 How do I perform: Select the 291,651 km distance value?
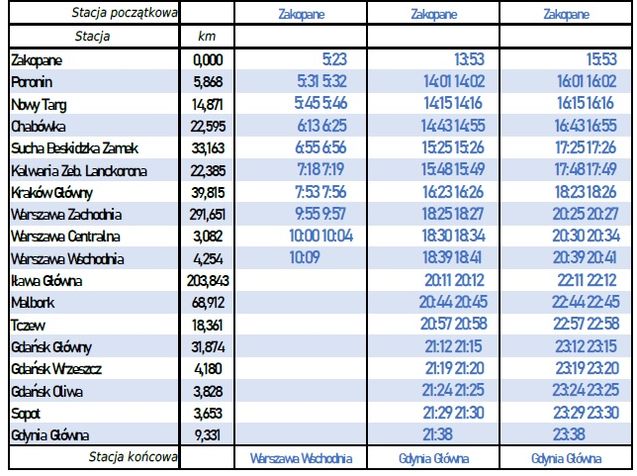pos(208,214)
